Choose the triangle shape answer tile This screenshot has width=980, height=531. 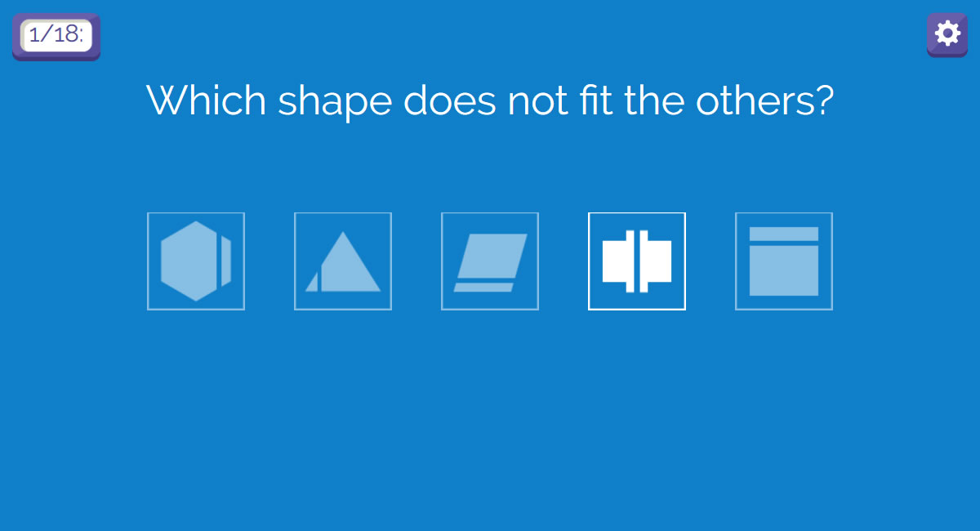[343, 261]
